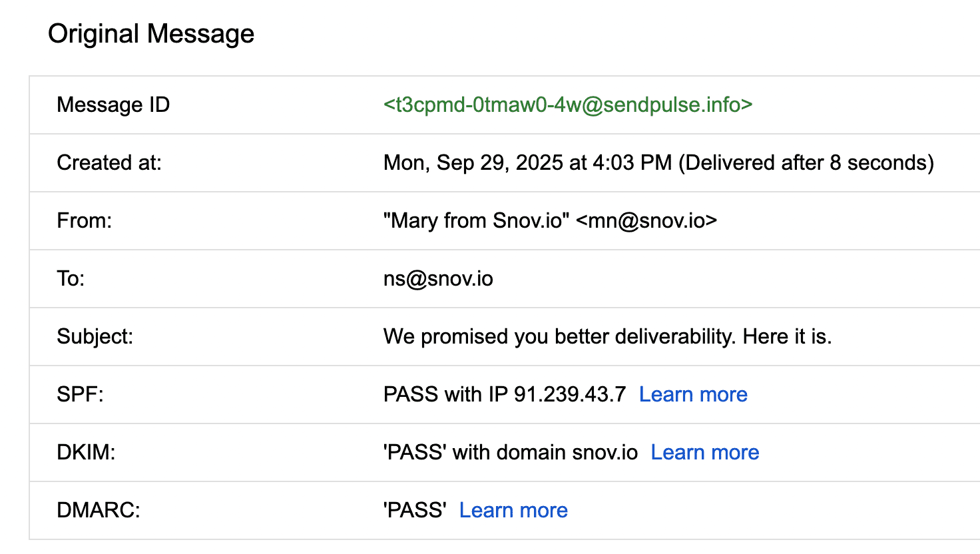
Task: Click the Original Message heading
Action: click(151, 33)
